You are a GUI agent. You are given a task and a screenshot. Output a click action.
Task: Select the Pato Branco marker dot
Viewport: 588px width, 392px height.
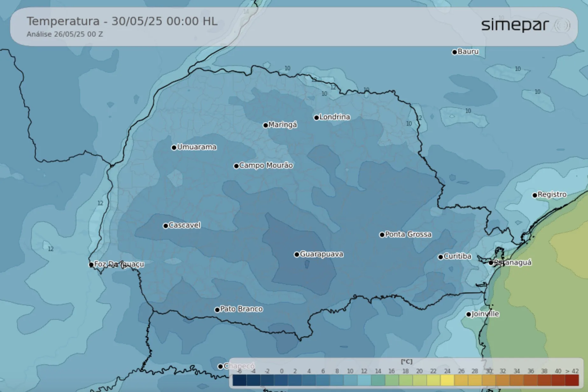click(x=217, y=310)
